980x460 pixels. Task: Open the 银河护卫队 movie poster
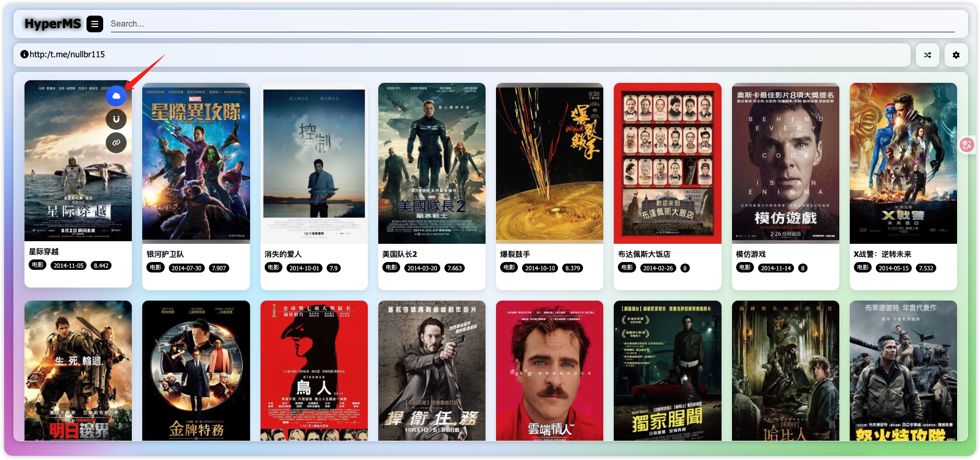(x=196, y=163)
